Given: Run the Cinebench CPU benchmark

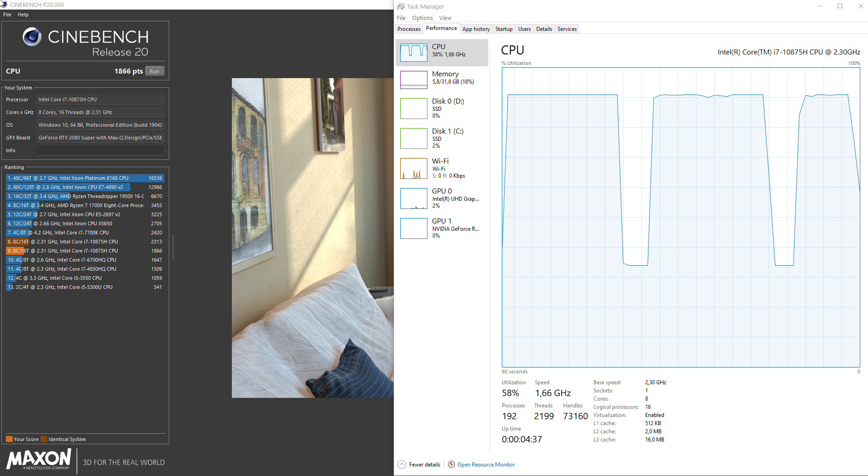Looking at the screenshot, I should [155, 71].
